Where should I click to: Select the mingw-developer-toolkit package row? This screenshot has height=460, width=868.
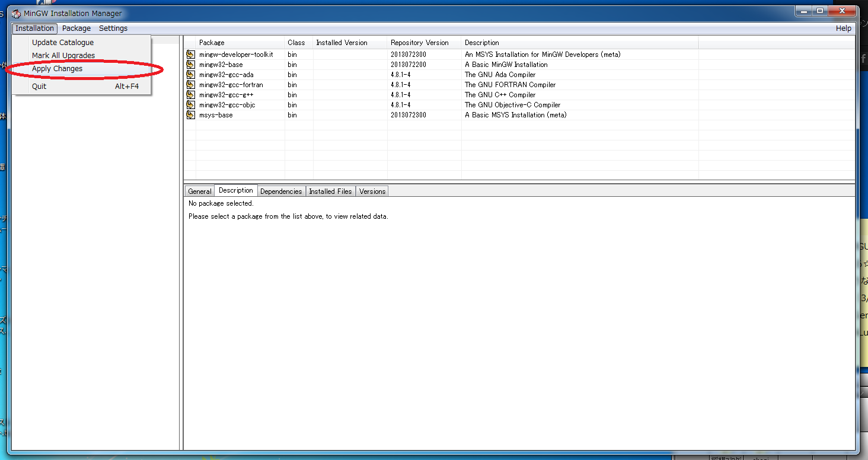(x=519, y=55)
